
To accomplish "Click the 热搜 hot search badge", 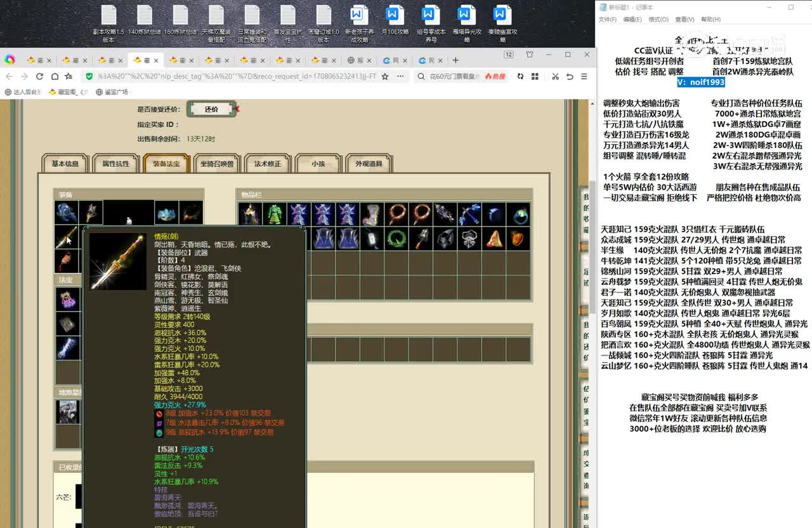I will 495,76.
